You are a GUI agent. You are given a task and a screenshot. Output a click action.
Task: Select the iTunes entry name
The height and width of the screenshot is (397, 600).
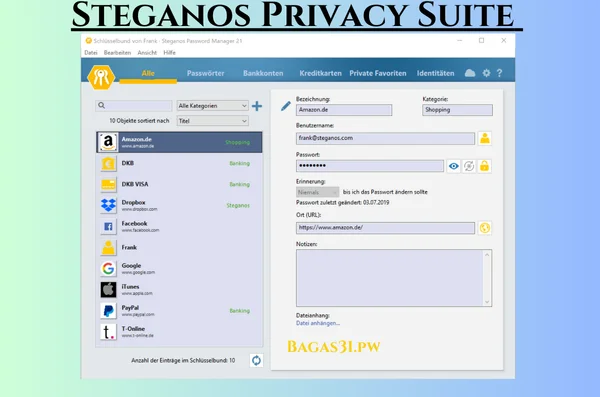click(130, 286)
